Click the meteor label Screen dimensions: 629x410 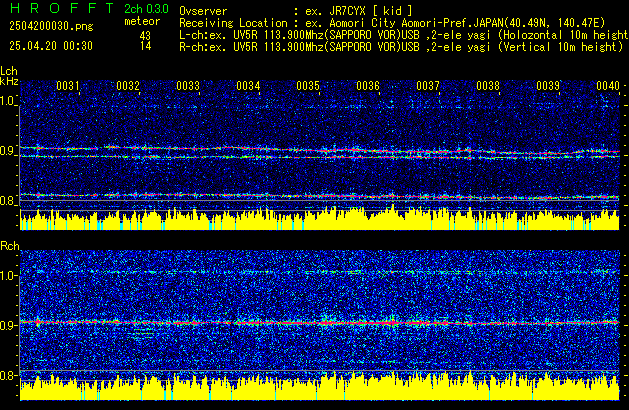pyautogui.click(x=142, y=21)
